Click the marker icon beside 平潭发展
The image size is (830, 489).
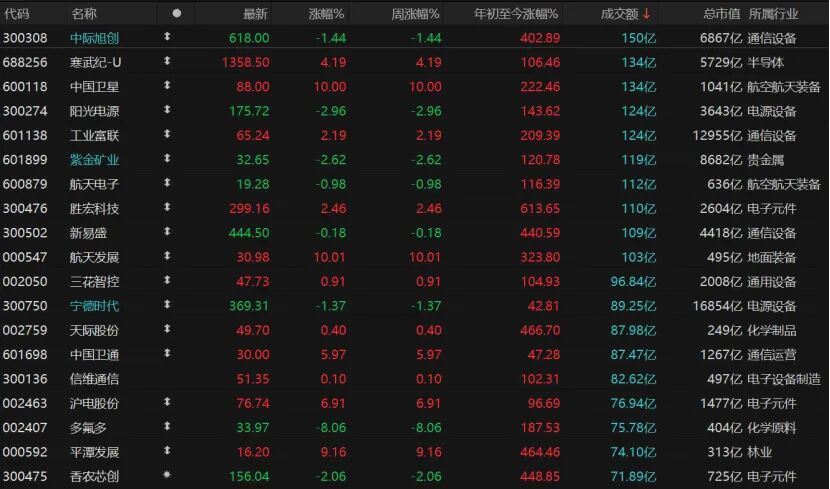(167, 452)
